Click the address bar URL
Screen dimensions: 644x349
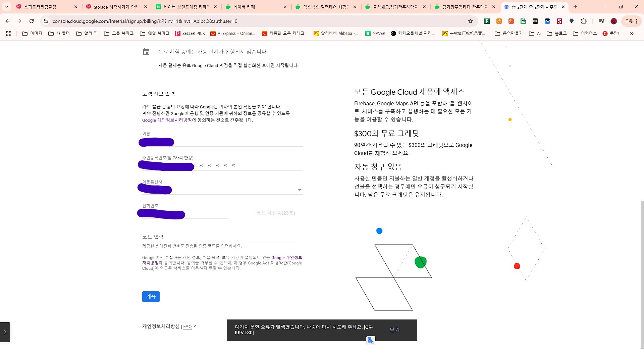[145, 21]
